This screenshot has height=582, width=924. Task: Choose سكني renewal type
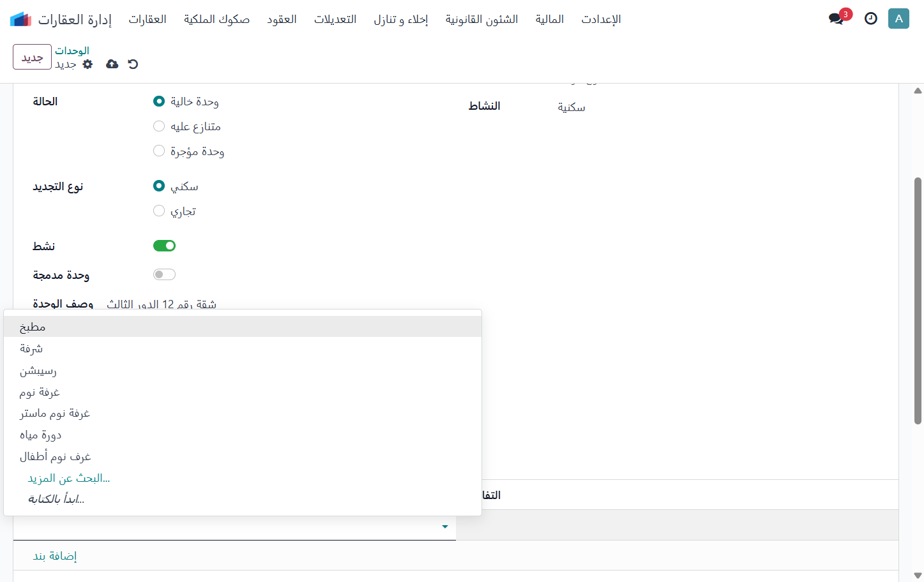tap(159, 186)
